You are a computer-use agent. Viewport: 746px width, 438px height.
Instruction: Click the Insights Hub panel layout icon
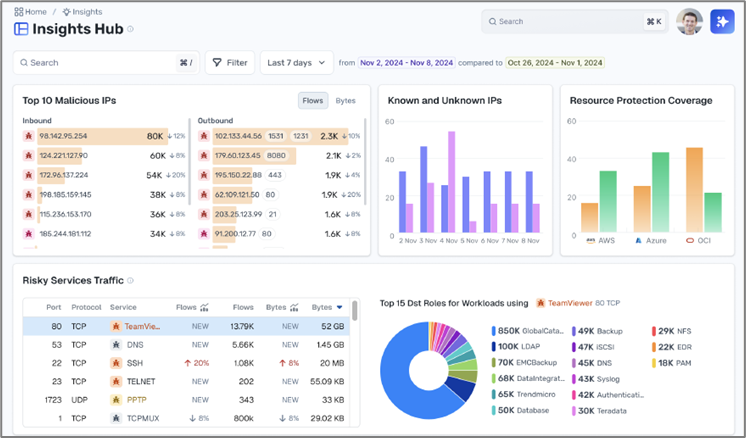point(21,29)
